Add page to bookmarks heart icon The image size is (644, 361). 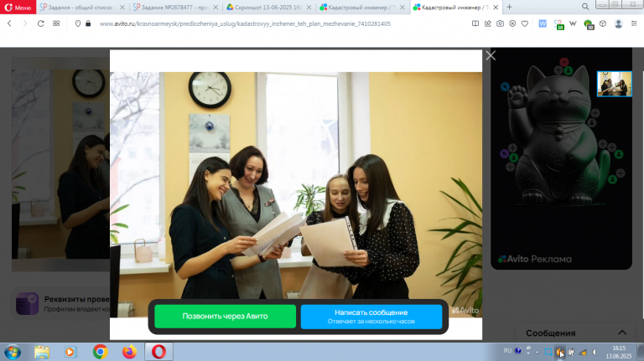click(x=525, y=23)
